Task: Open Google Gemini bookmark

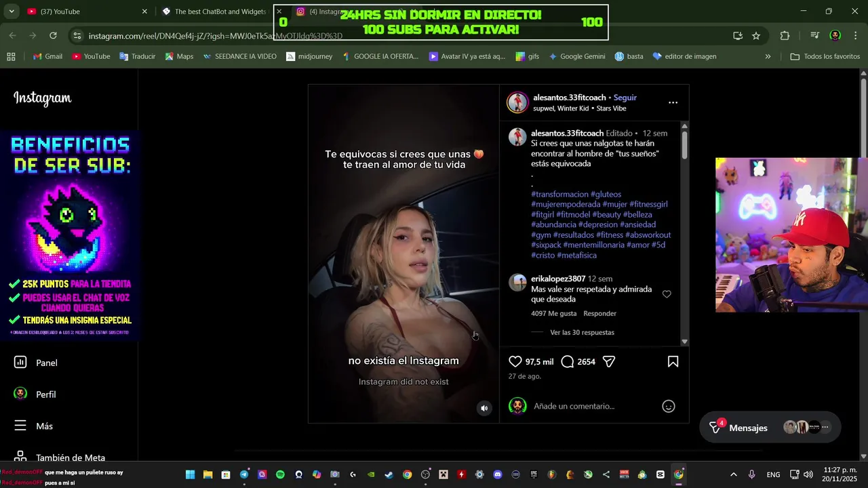Action: point(576,56)
